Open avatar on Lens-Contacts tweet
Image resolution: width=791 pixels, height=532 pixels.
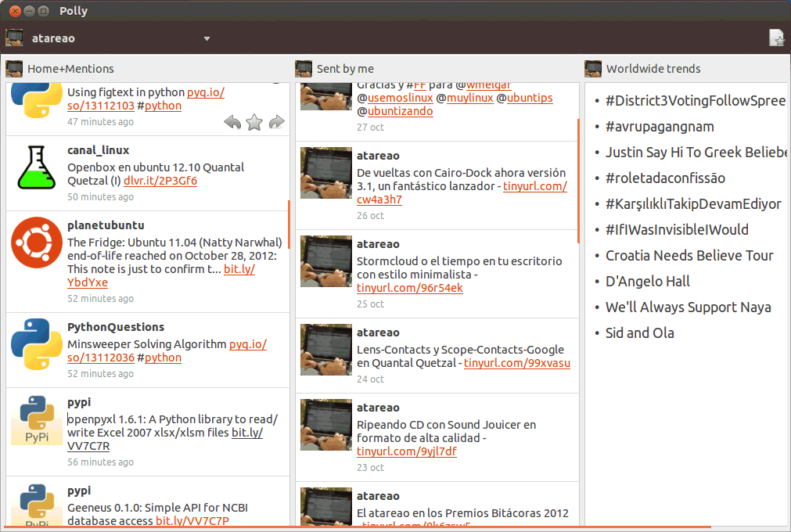326,350
